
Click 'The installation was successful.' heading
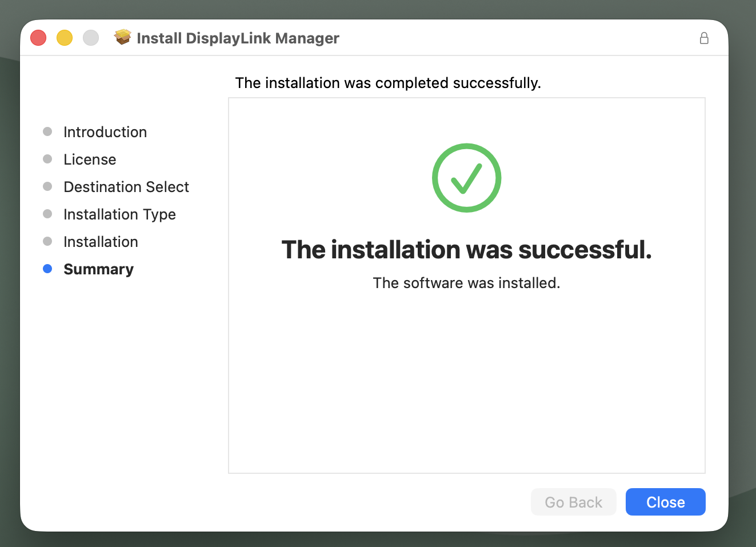(x=466, y=250)
